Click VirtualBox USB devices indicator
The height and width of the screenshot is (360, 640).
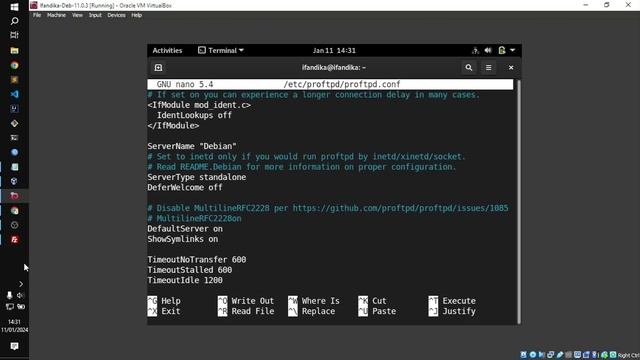pyautogui.click(x=560, y=355)
